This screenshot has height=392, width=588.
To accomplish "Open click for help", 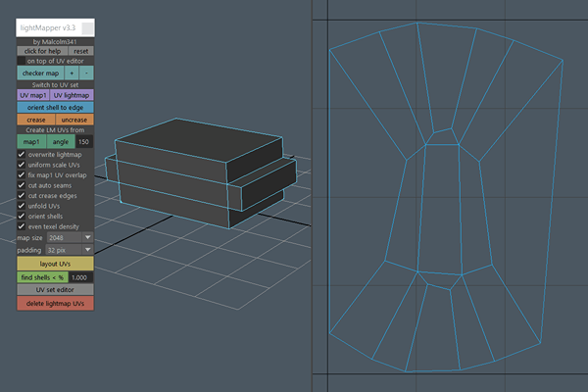I will [x=40, y=51].
